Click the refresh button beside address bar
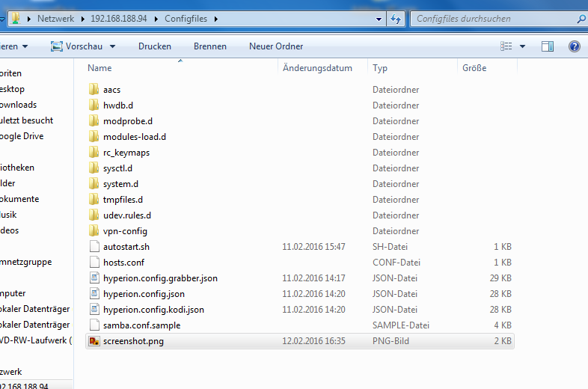 (396, 18)
